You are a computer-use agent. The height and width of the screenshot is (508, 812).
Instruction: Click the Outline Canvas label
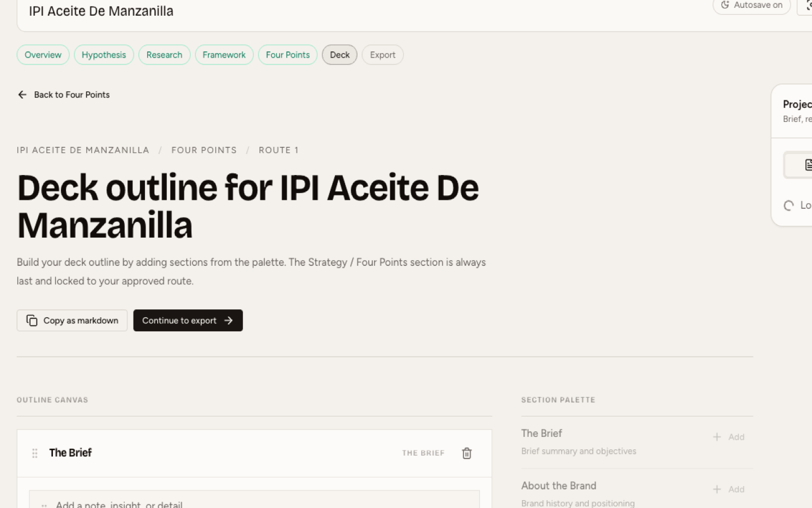[52, 400]
